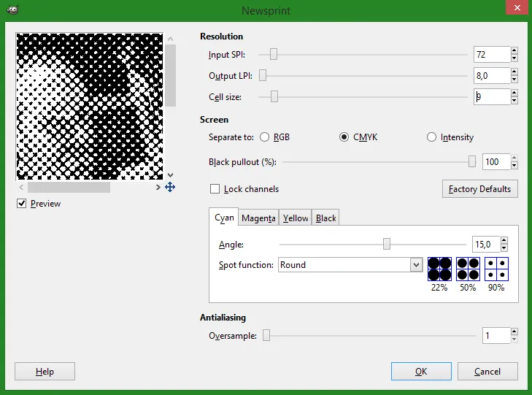Image resolution: width=532 pixels, height=395 pixels.
Task: Decrease Black pullout with down arrow
Action: (514, 166)
